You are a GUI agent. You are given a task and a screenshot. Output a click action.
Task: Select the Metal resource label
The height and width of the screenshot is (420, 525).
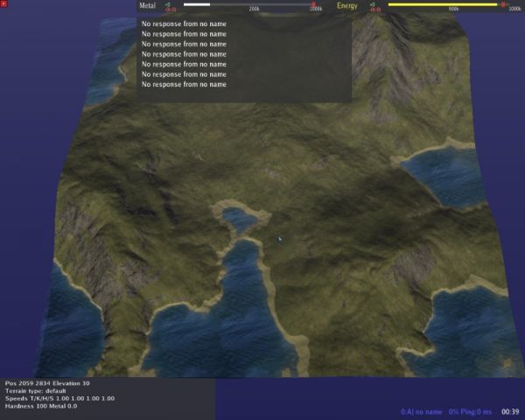pos(147,5)
